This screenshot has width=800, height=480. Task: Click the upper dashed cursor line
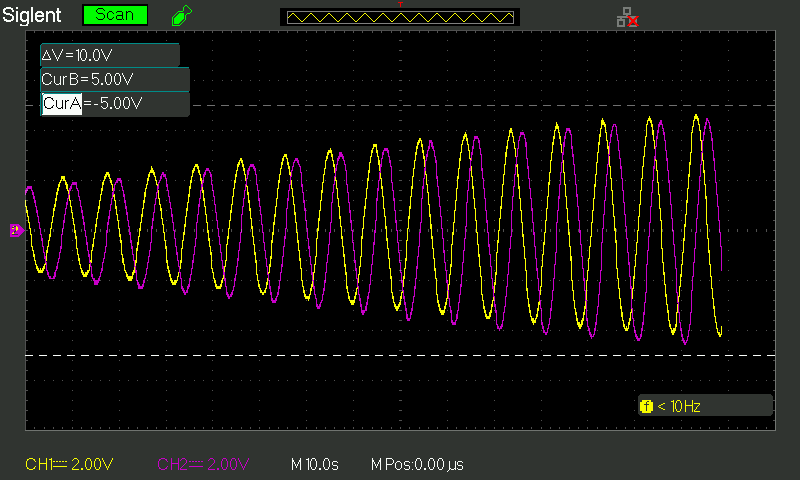tap(484, 106)
